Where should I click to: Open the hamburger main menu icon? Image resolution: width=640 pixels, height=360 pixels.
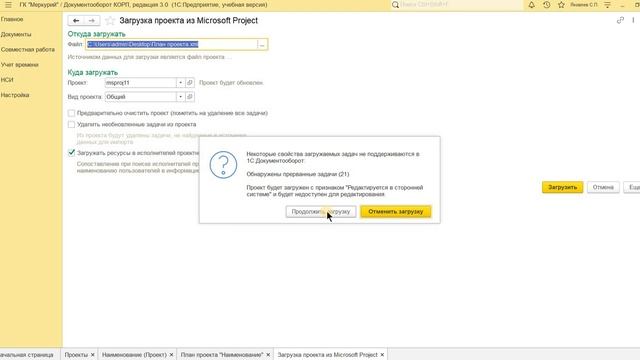8,5
